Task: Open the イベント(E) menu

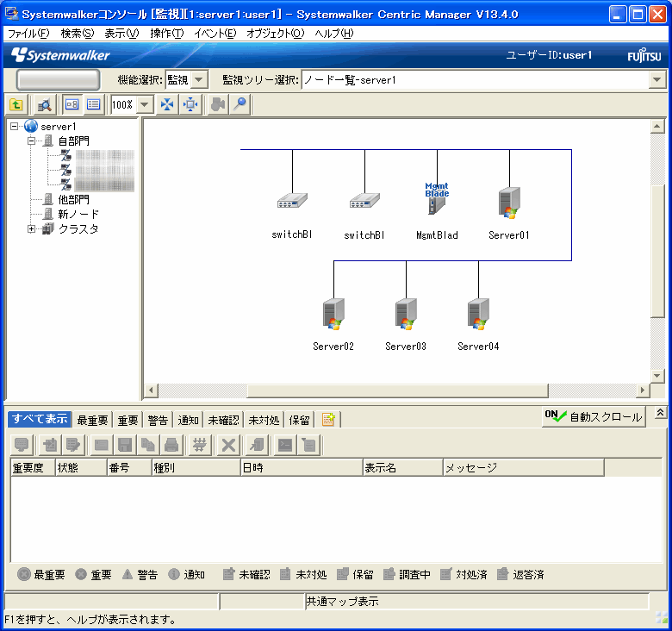Action: 215,34
